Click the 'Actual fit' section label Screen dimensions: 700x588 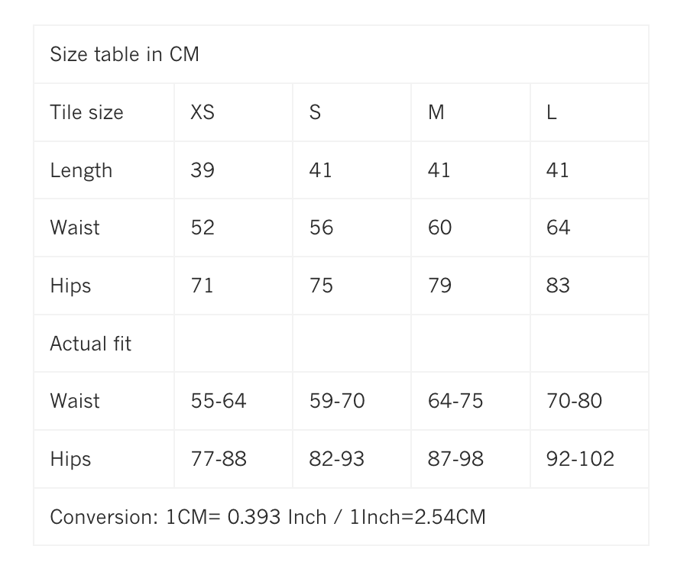[90, 344]
